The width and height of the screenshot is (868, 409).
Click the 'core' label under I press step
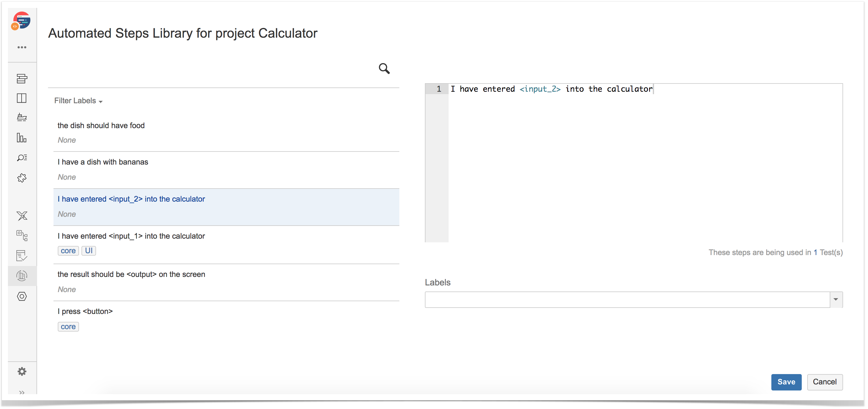tap(68, 327)
